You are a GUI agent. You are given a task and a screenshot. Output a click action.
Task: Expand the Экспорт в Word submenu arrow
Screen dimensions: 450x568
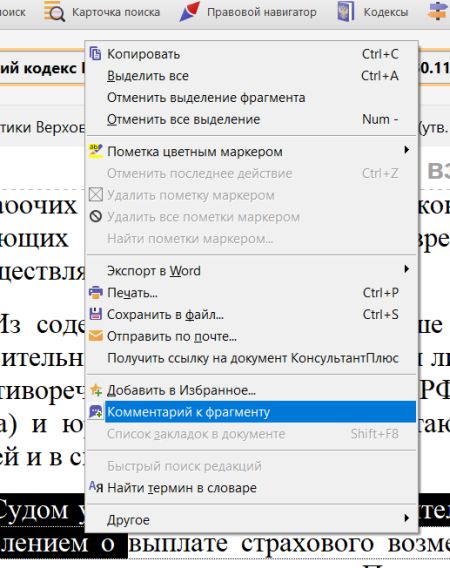(407, 269)
